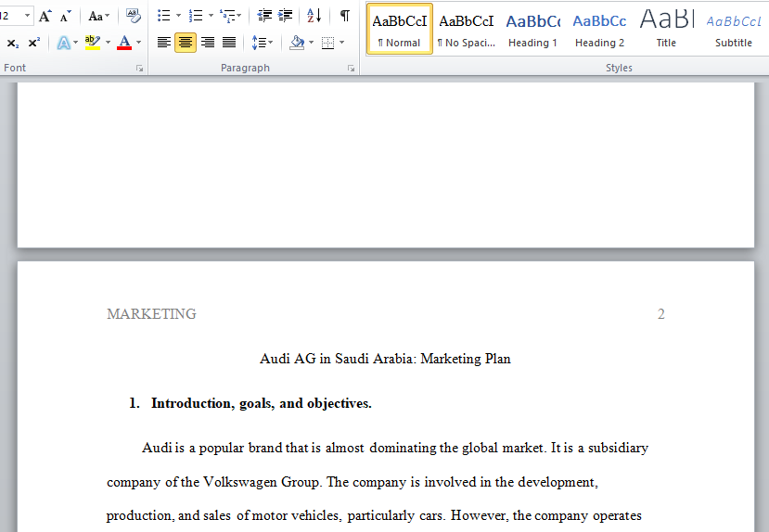Viewport: 769px width, 532px height.
Task: Click the Bullets list icon
Action: (164, 16)
